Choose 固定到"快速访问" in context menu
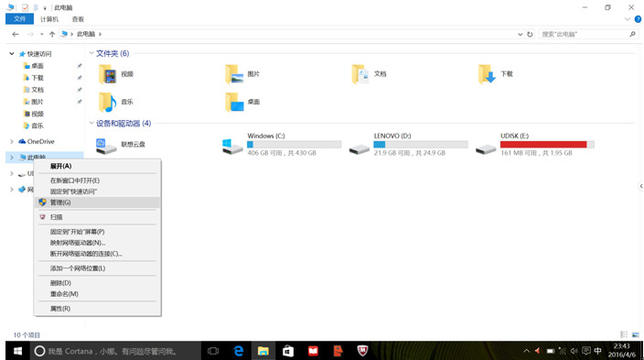 (97, 191)
